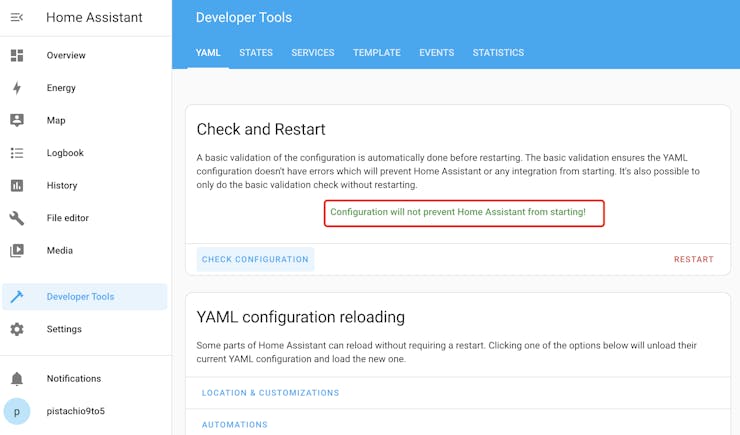The image size is (740, 435).
Task: Click the red Restart button
Action: pyautogui.click(x=694, y=259)
